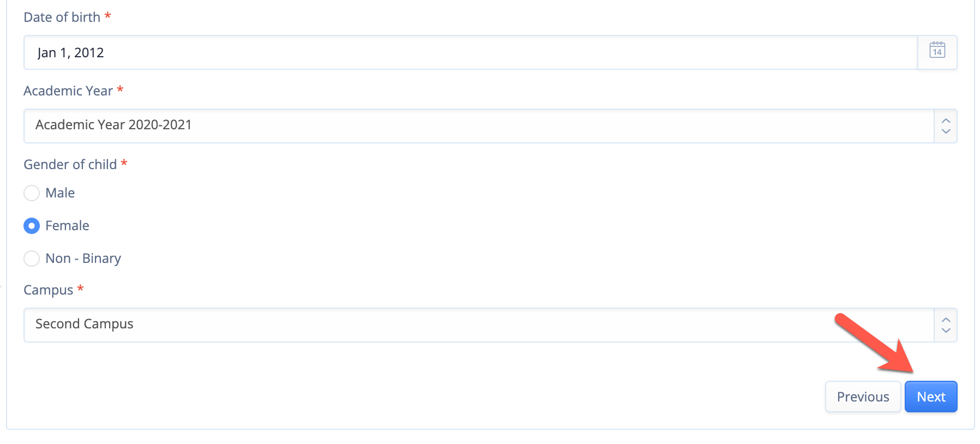Click the Gender of child label
The height and width of the screenshot is (444, 980).
tap(70, 164)
